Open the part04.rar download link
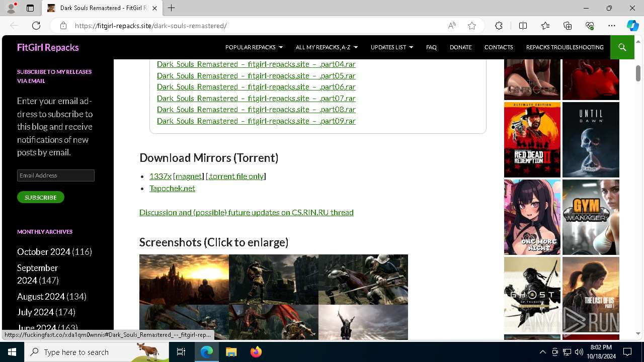The width and height of the screenshot is (644, 362). [256, 64]
